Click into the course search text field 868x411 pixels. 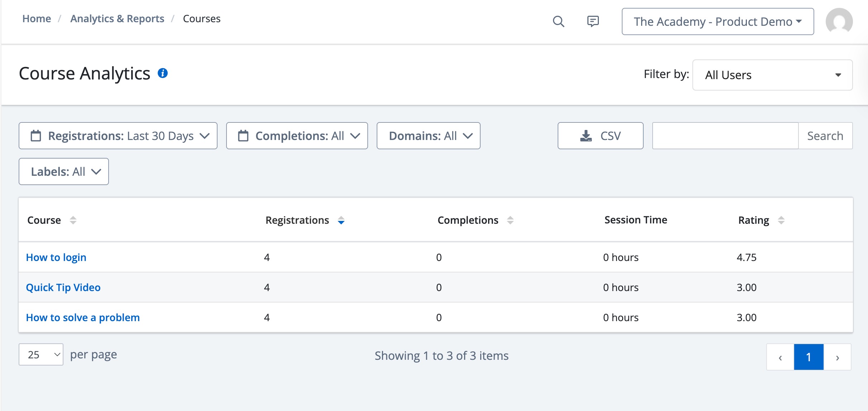pos(725,136)
